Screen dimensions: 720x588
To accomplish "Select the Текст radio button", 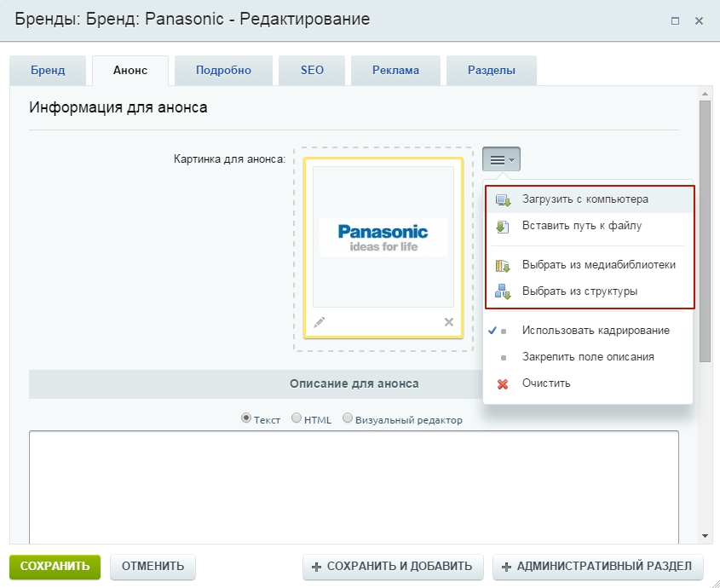I will click(x=246, y=418).
